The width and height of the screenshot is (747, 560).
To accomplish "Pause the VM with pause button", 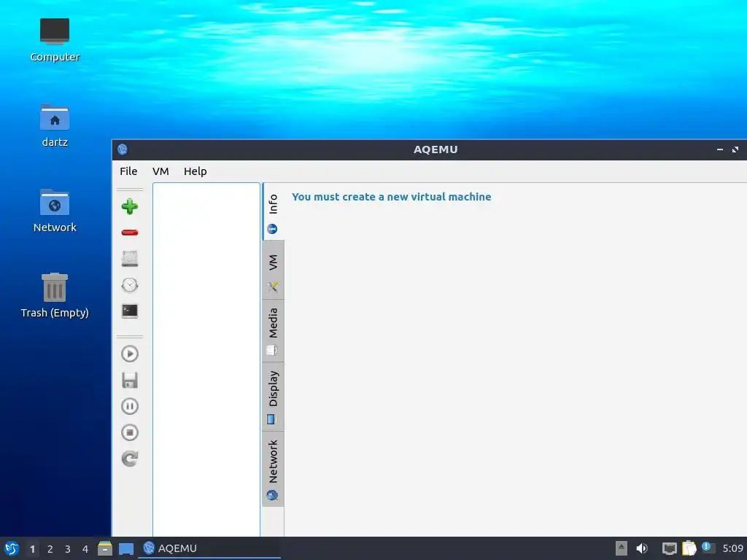I will coord(130,406).
